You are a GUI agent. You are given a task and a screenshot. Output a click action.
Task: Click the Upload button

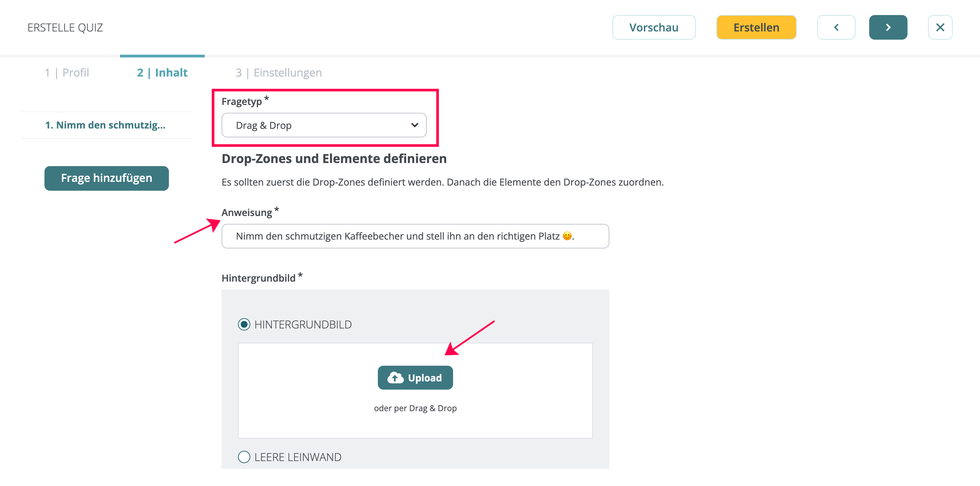(x=415, y=378)
